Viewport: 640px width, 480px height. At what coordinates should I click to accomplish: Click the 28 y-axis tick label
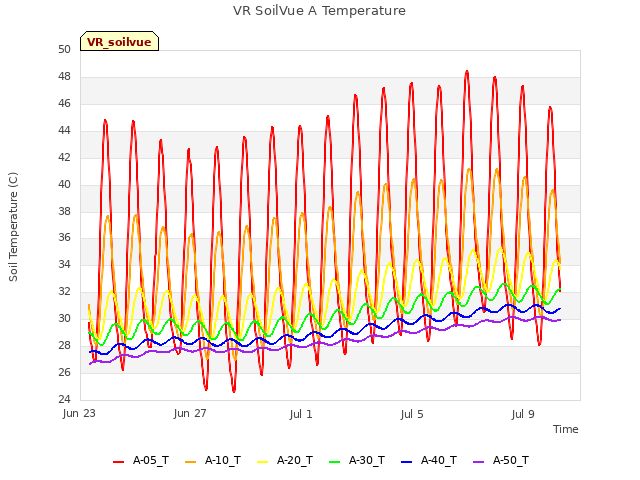(x=64, y=345)
